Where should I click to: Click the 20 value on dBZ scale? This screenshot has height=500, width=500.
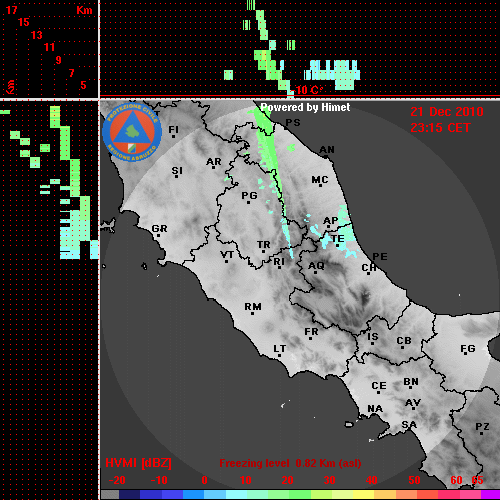[x=287, y=480]
